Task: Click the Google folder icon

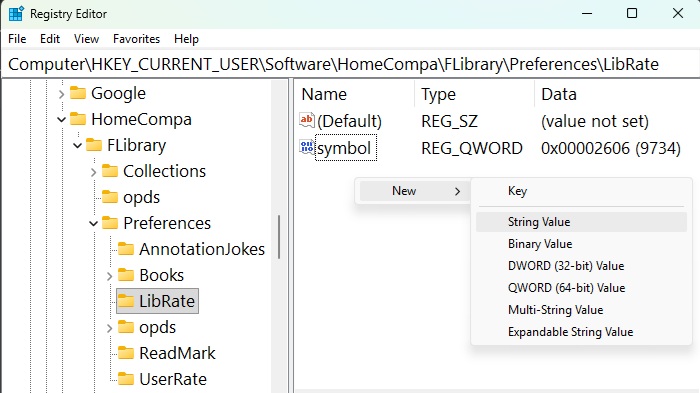Action: 78,93
